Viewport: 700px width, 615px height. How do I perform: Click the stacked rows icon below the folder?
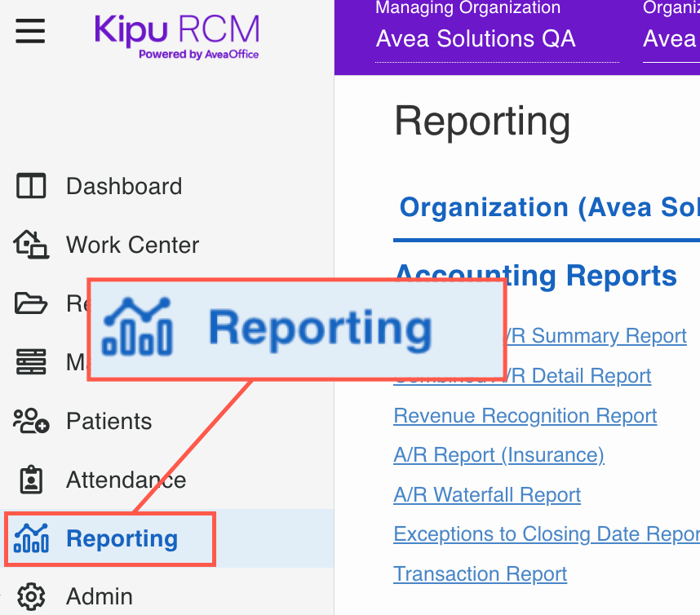click(31, 361)
